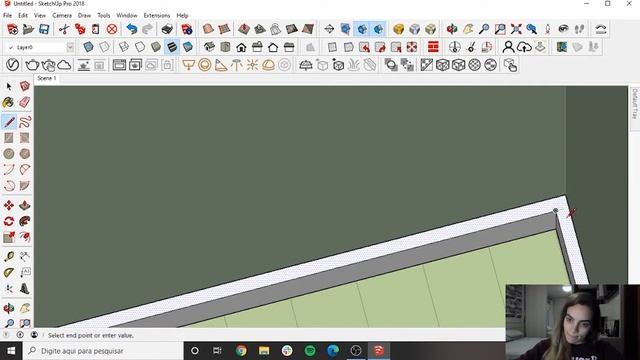This screenshot has height=360, width=640.
Task: Click the red brick wall icon
Action: coord(433,47)
